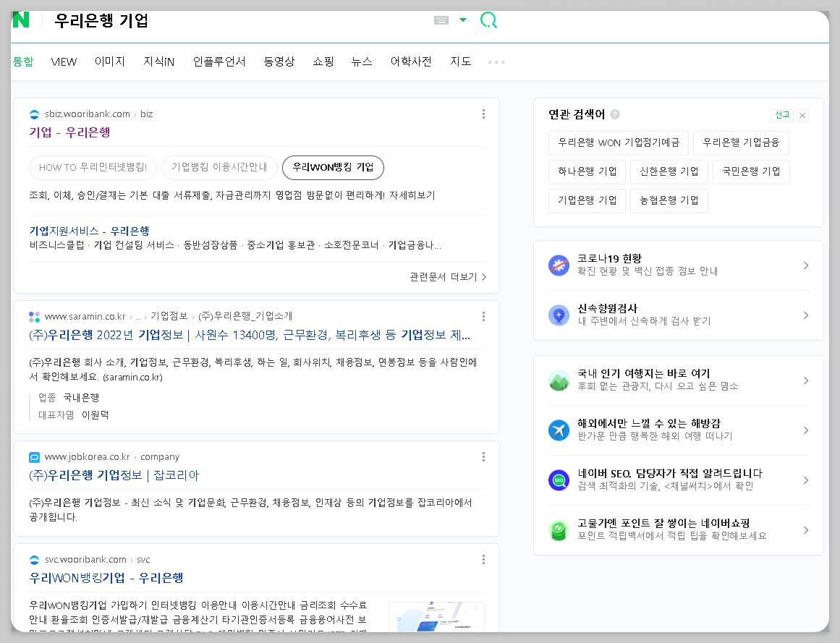The image size is (840, 643).
Task: Expand more tabs via the three-dot ellipsis
Action: [496, 62]
